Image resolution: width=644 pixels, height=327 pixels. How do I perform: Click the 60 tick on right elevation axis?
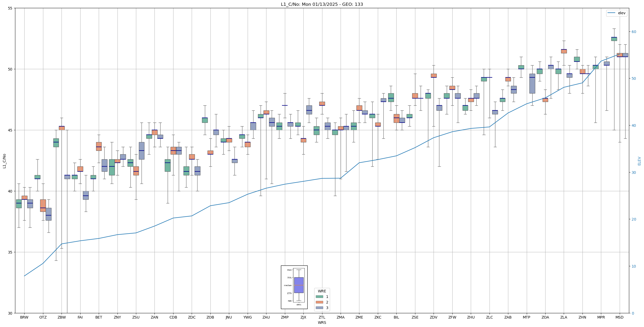tap(634, 32)
